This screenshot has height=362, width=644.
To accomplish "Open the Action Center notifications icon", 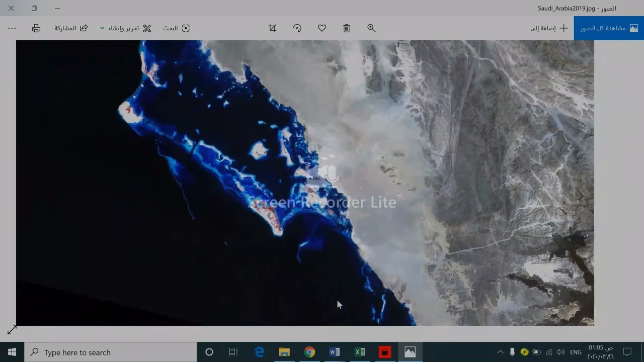I will click(x=627, y=352).
